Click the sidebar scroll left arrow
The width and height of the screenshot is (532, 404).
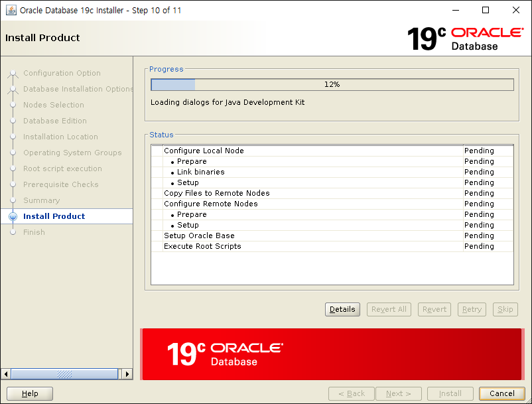(6, 374)
